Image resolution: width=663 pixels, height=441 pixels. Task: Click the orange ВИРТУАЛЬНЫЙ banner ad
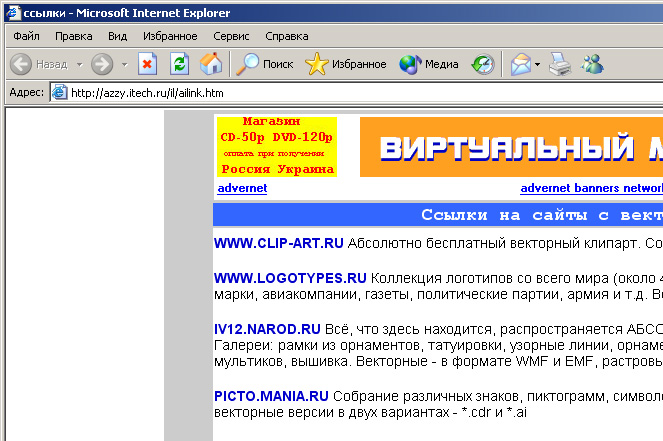[511, 147]
